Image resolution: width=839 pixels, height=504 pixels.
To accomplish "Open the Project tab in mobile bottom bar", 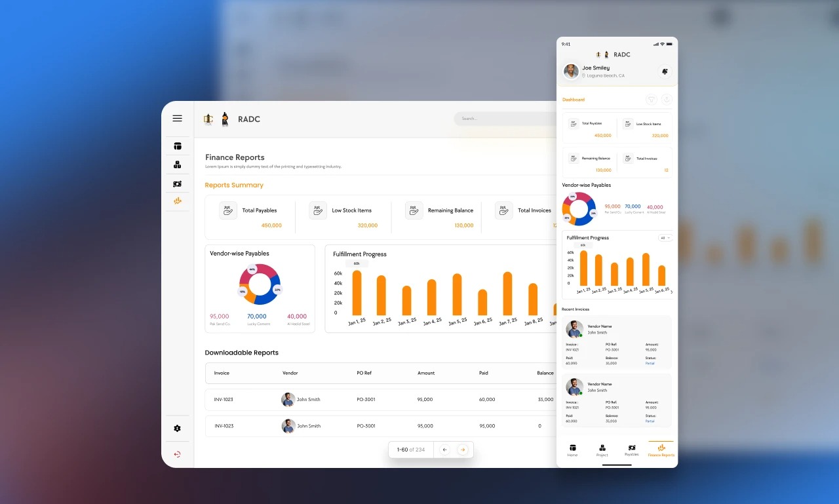I will click(602, 450).
